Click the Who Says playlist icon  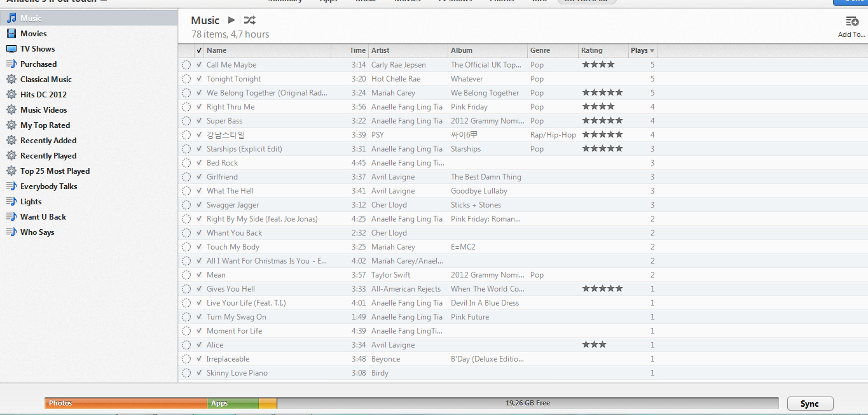coord(11,232)
